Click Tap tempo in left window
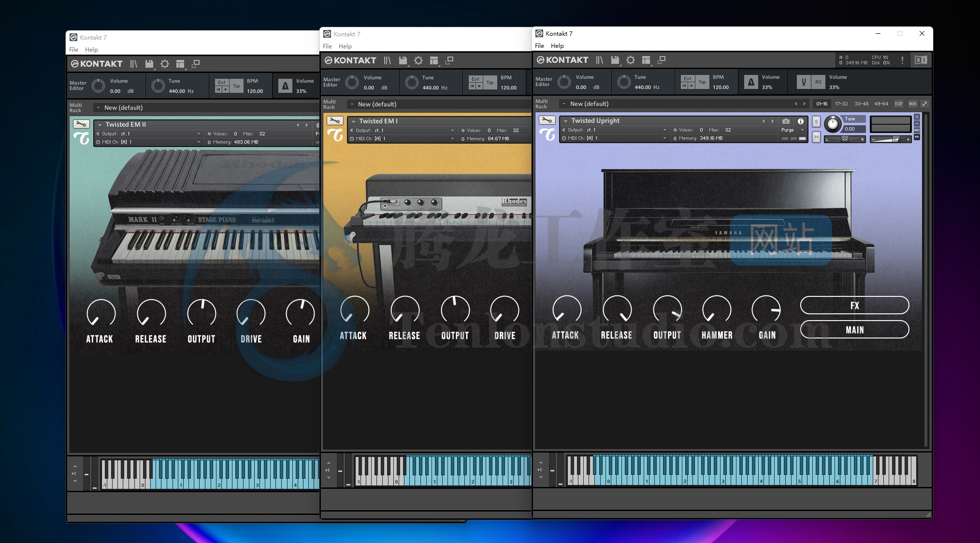This screenshot has width=980, height=543. (236, 86)
